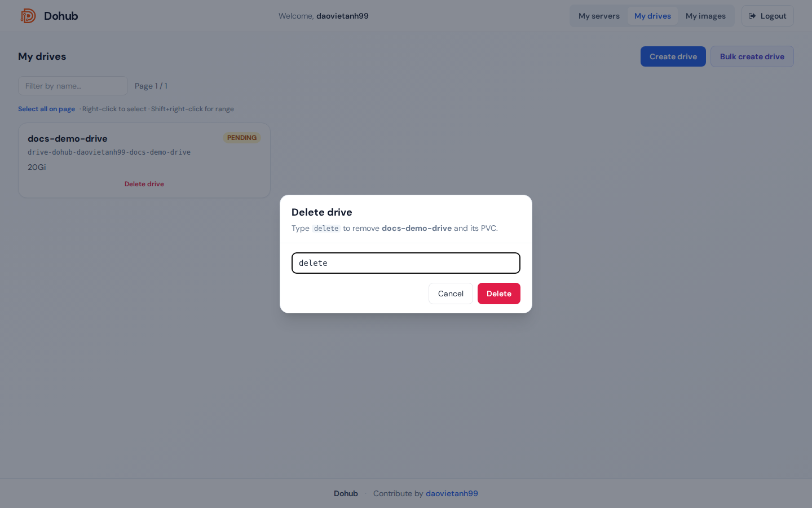Viewport: 812px width, 508px height.
Task: Select the docs-demo-drive card title
Action: click(x=68, y=138)
